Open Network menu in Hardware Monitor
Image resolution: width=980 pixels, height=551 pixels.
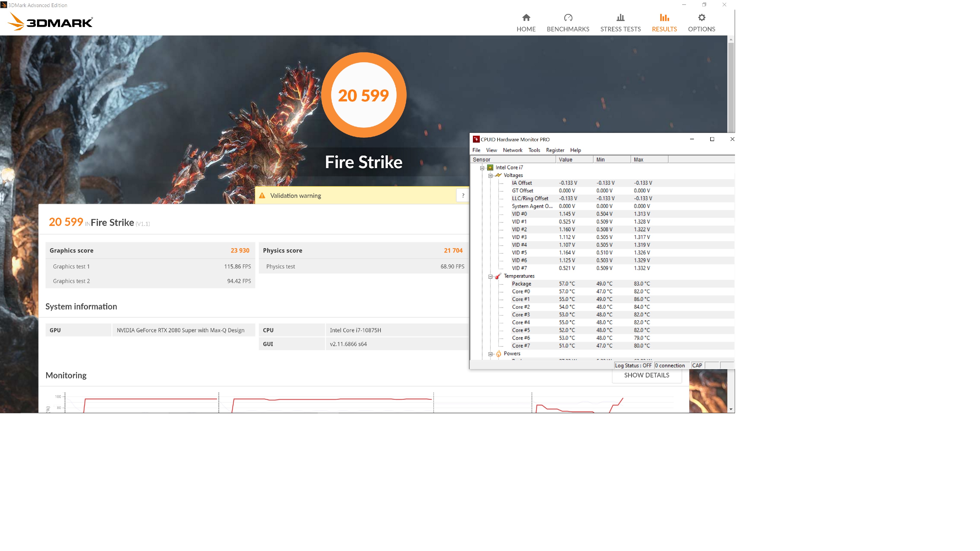click(512, 150)
